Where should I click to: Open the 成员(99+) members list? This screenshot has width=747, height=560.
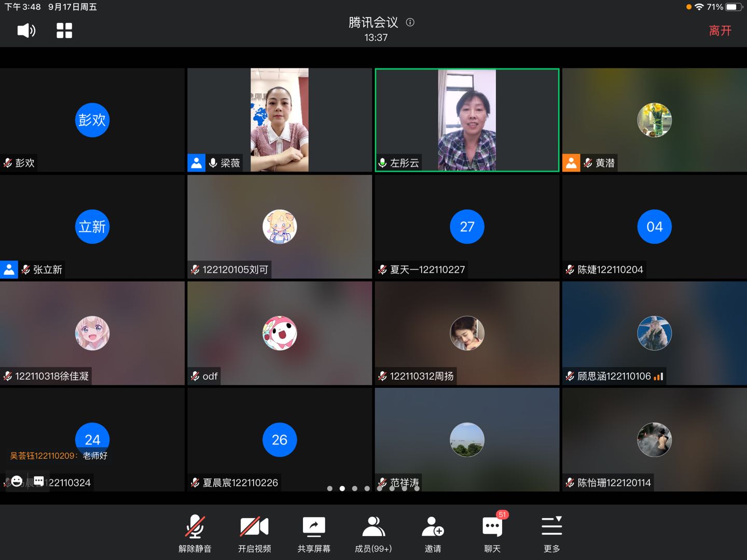tap(373, 534)
